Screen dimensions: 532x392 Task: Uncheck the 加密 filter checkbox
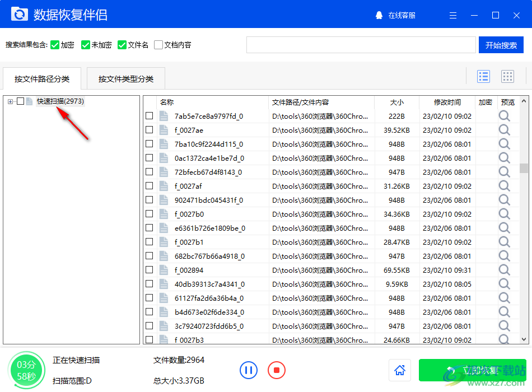click(x=53, y=45)
